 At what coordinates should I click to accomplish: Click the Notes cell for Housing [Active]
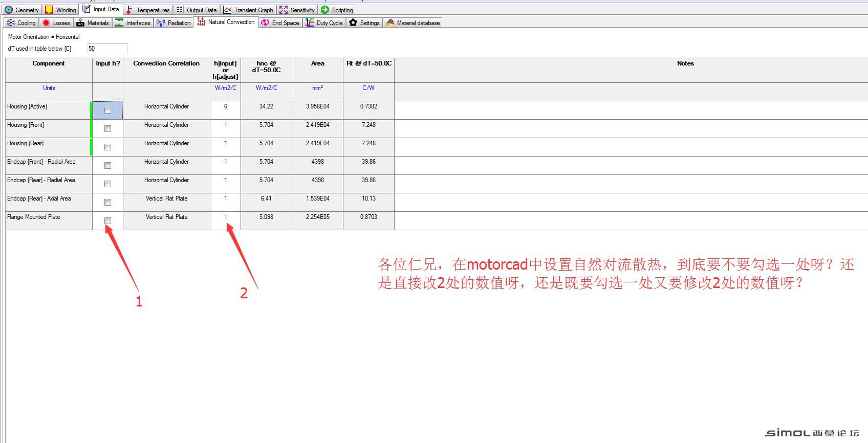pyautogui.click(x=631, y=110)
